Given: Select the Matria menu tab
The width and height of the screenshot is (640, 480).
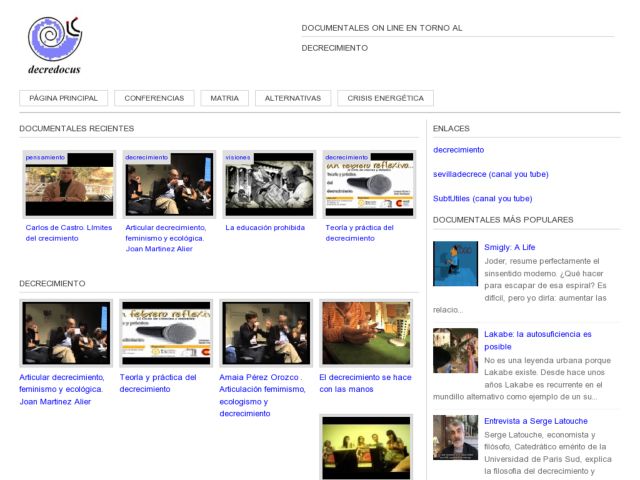Looking at the screenshot, I should (x=225, y=98).
